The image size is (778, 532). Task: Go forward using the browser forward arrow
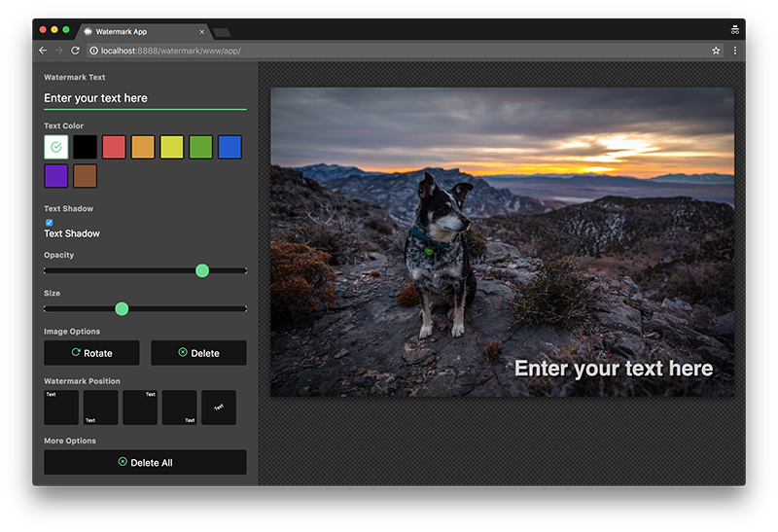[59, 51]
